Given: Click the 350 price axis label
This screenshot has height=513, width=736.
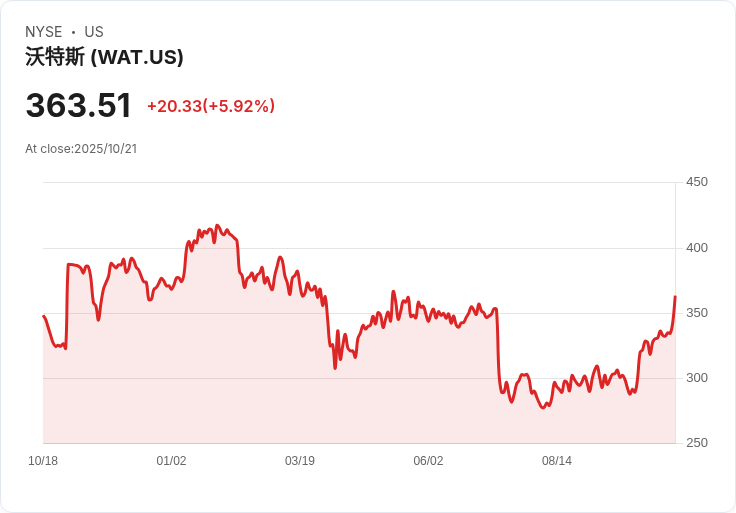Looking at the screenshot, I should [697, 313].
